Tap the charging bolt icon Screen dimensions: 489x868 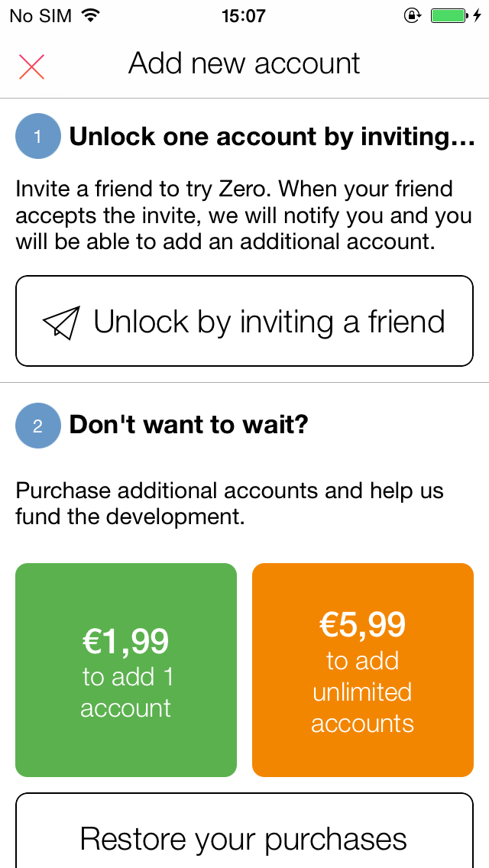point(478,15)
